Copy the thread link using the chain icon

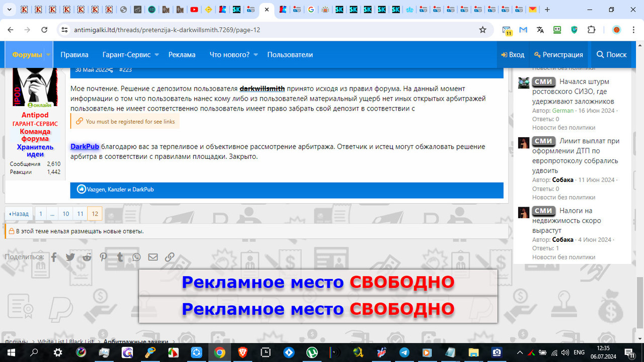click(170, 257)
